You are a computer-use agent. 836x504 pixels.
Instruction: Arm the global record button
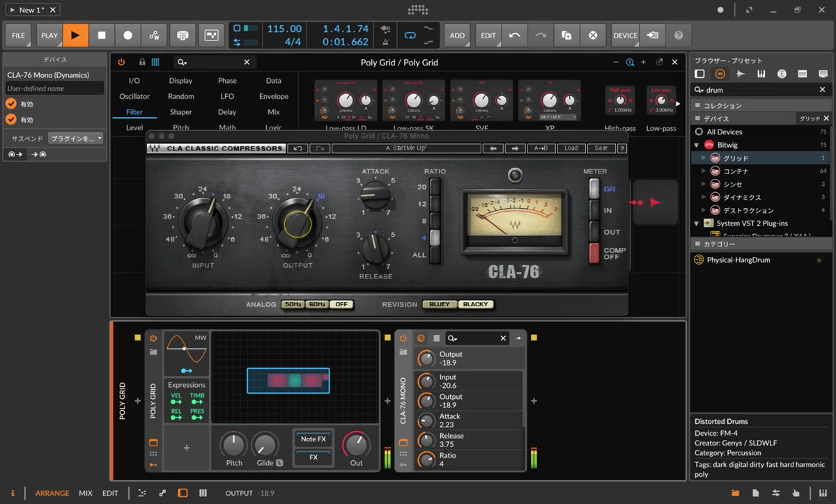pyautogui.click(x=127, y=36)
